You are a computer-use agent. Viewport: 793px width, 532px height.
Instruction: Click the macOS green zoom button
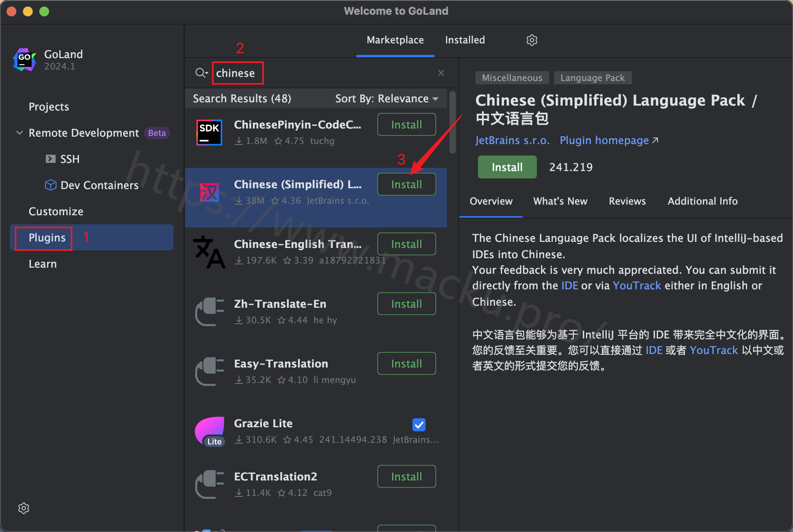44,11
